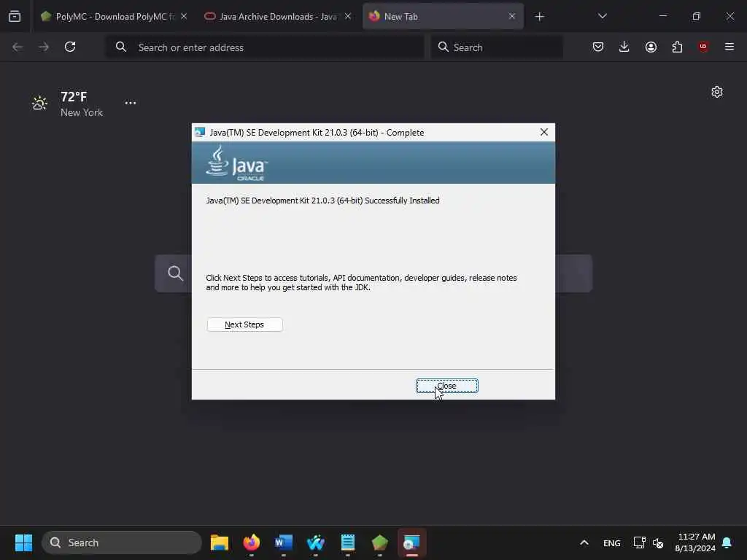This screenshot has width=747, height=560.
Task: Close the PolyMC tab
Action: coord(184,16)
